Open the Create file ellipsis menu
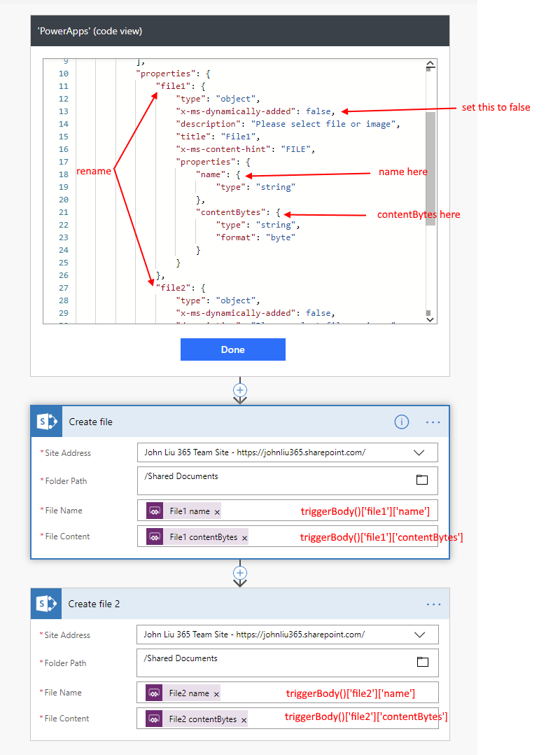This screenshot has height=755, width=560. 433,422
